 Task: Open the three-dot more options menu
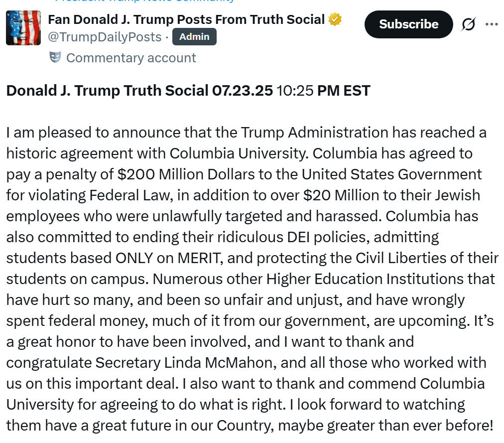[x=492, y=24]
